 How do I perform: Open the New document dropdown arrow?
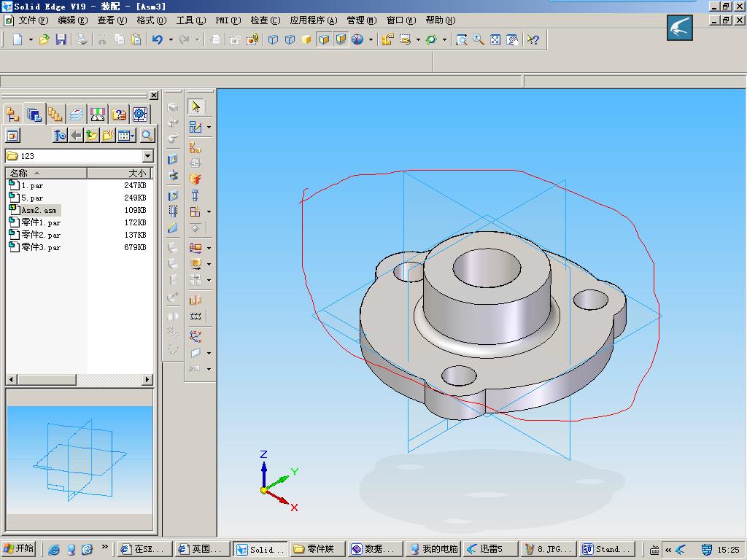pos(31,39)
